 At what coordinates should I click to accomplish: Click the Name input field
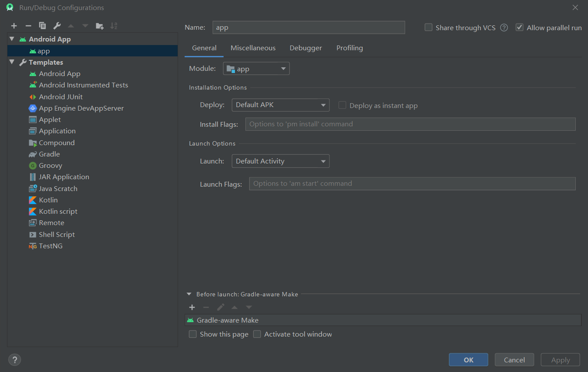point(308,27)
